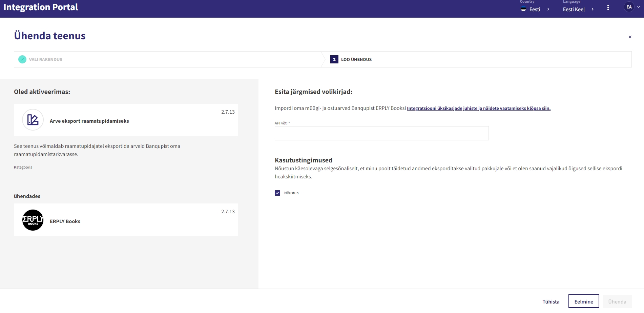
Task: Open the integration details guide link
Action: tap(479, 108)
